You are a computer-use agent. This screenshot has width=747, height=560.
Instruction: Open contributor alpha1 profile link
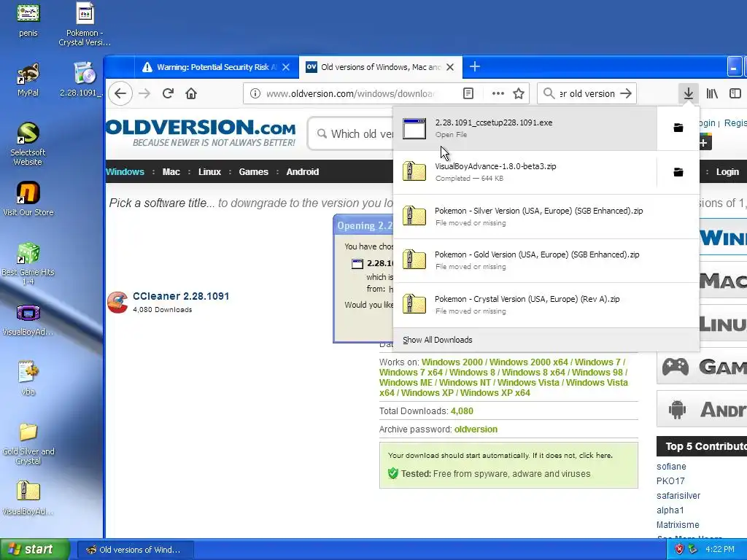(670, 510)
